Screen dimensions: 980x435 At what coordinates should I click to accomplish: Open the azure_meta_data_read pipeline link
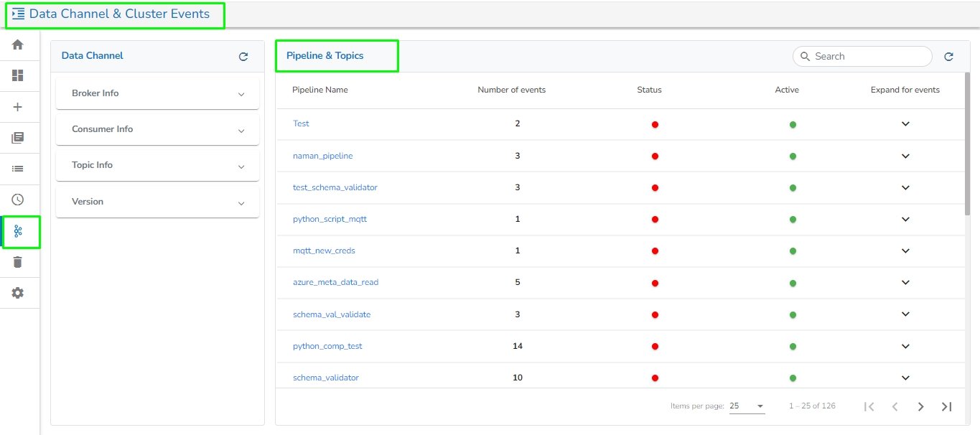(x=335, y=282)
